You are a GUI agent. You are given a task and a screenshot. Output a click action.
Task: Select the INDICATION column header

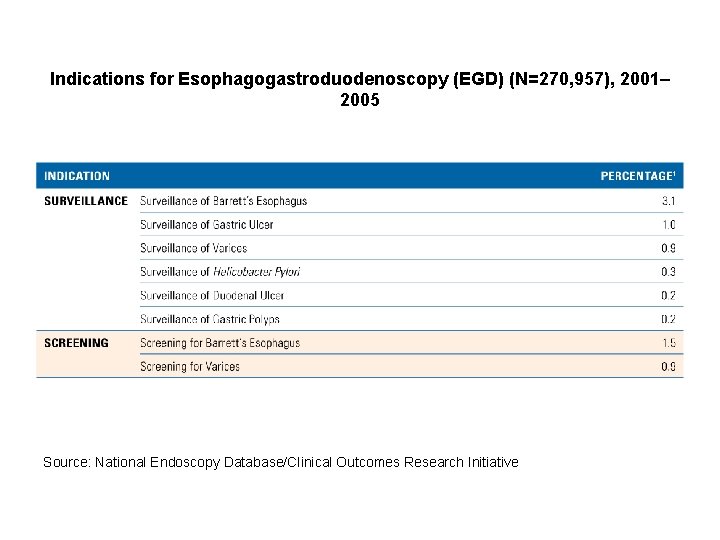click(x=77, y=176)
